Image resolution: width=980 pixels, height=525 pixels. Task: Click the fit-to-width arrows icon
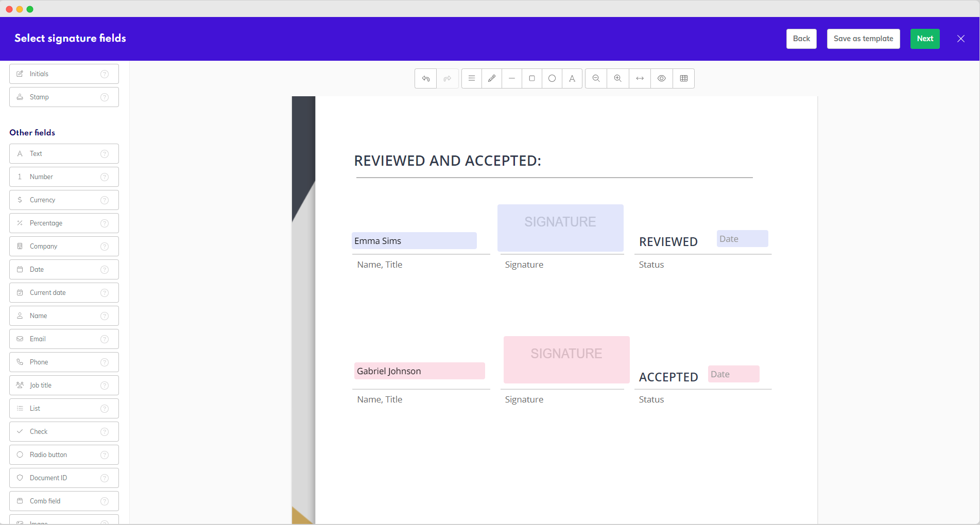(x=640, y=79)
